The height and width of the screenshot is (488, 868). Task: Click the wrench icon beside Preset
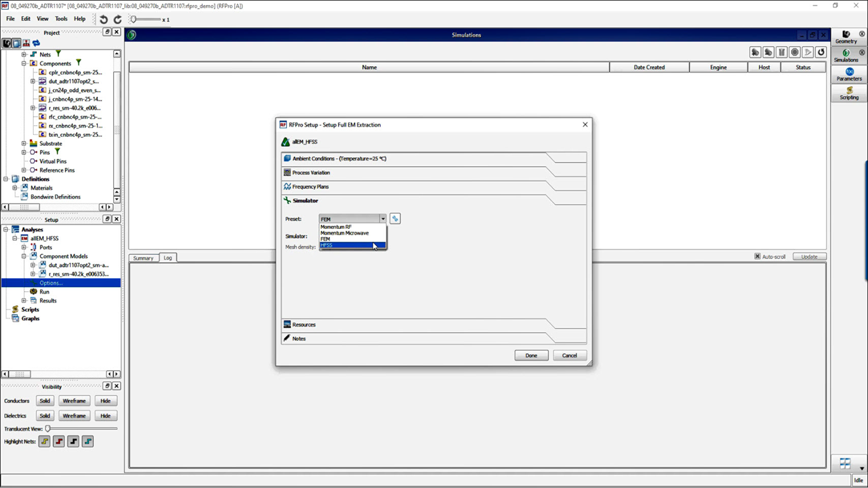click(395, 219)
